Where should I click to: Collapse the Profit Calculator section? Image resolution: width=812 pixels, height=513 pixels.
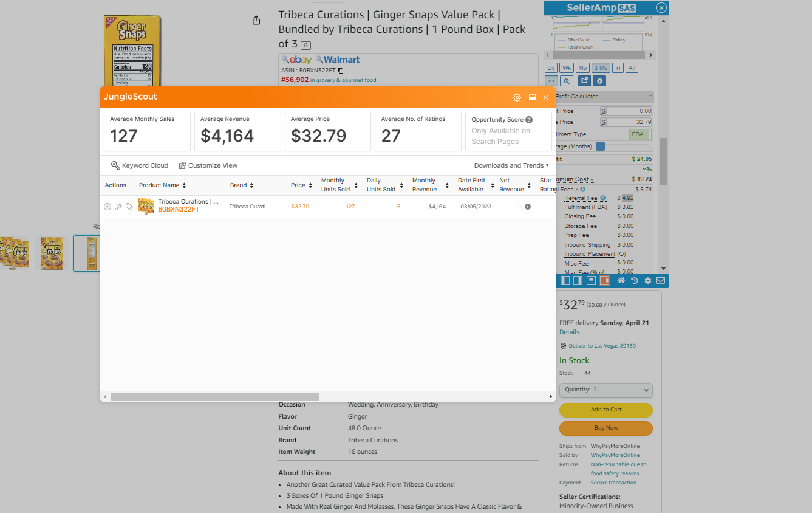(650, 96)
